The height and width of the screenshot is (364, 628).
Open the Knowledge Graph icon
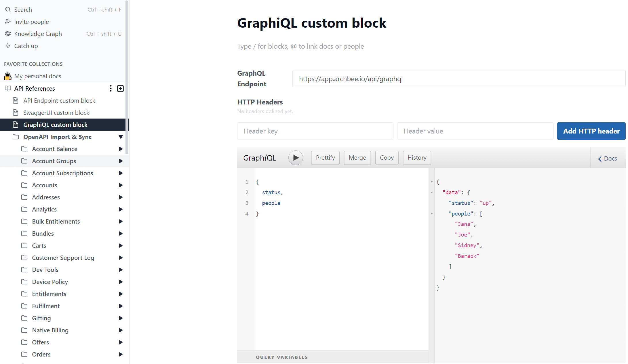pyautogui.click(x=8, y=34)
